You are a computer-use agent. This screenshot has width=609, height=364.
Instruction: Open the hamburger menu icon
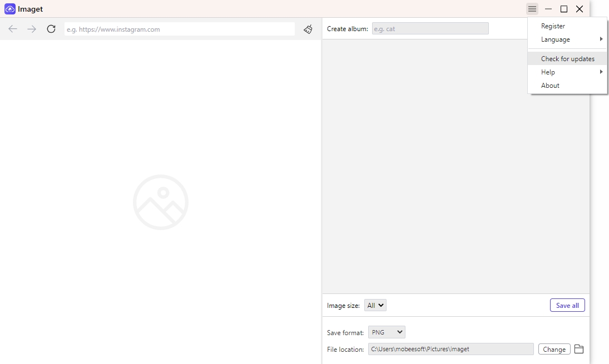click(532, 9)
